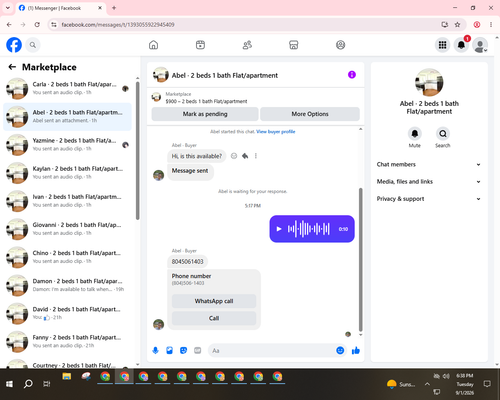The image size is (500, 400).
Task: Expand Media, files and links section
Action: (429, 182)
